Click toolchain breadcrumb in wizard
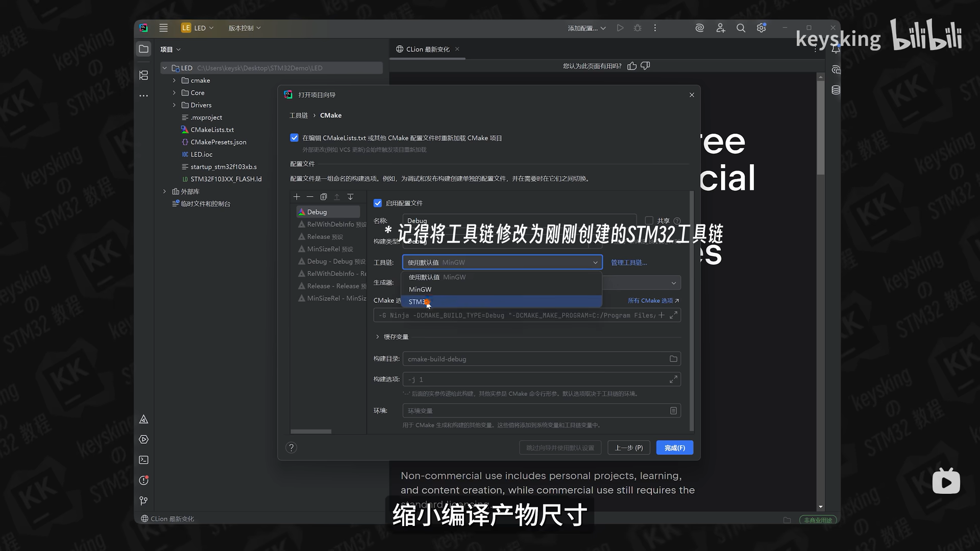This screenshot has width=980, height=551. (x=299, y=115)
